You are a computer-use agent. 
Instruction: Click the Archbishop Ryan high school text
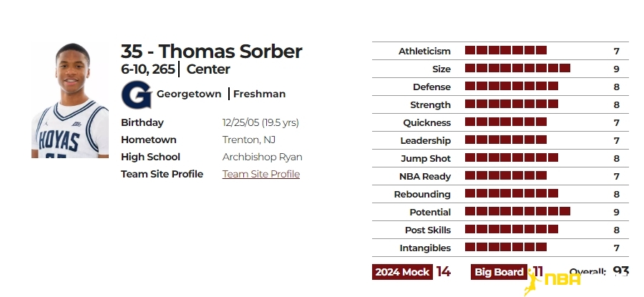click(x=263, y=157)
